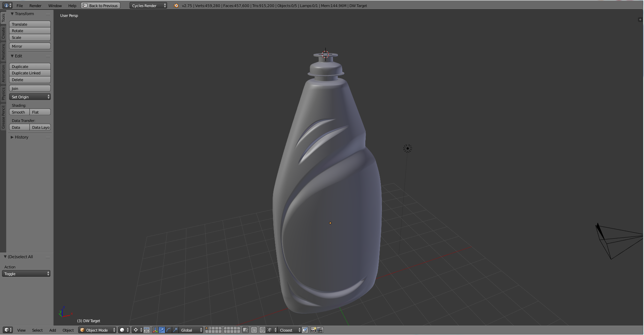Select the rotate manipulator arc icon

168,330
